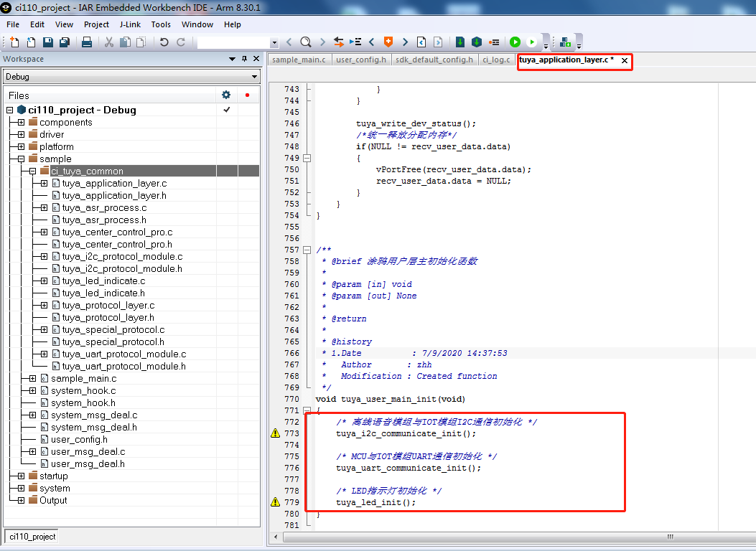Close the tuya_application_layer.c editor tab
This screenshot has width=756, height=551.
coord(625,60)
